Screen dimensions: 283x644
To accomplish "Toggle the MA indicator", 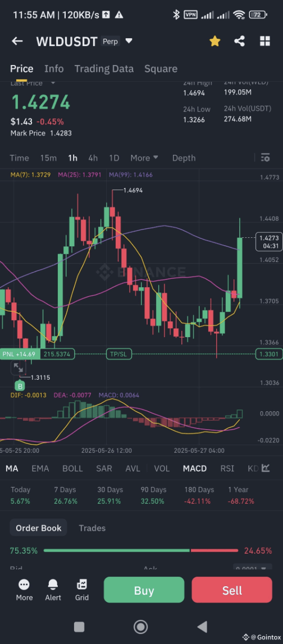I will pyautogui.click(x=12, y=468).
